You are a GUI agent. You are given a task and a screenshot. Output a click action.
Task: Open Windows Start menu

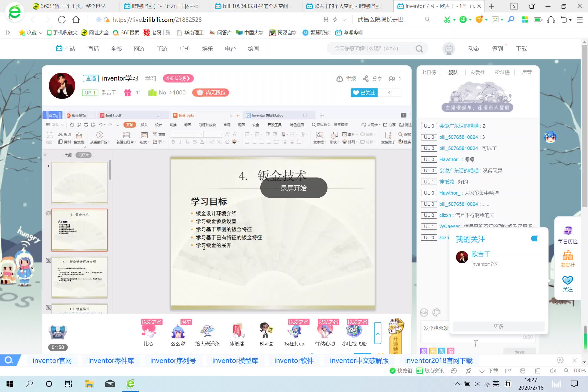(10, 384)
